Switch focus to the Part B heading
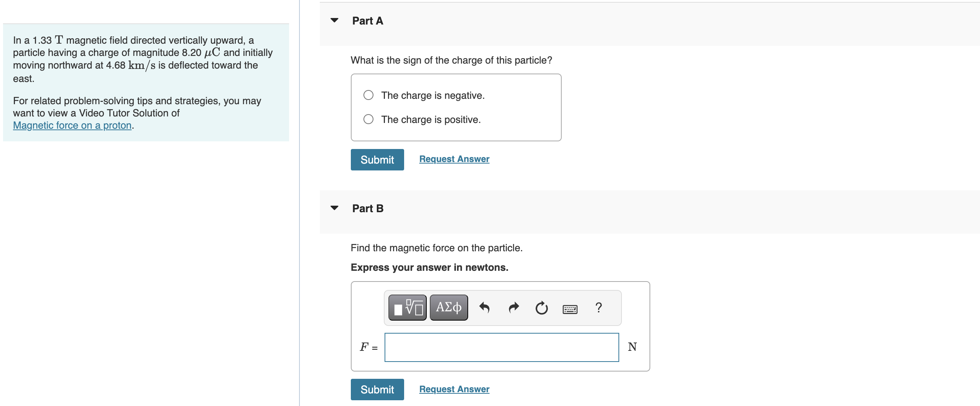 [367, 208]
